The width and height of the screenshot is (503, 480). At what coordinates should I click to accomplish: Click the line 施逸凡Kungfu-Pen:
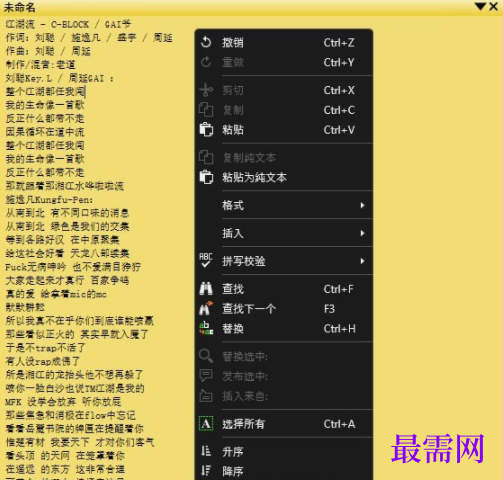pyautogui.click(x=49, y=199)
